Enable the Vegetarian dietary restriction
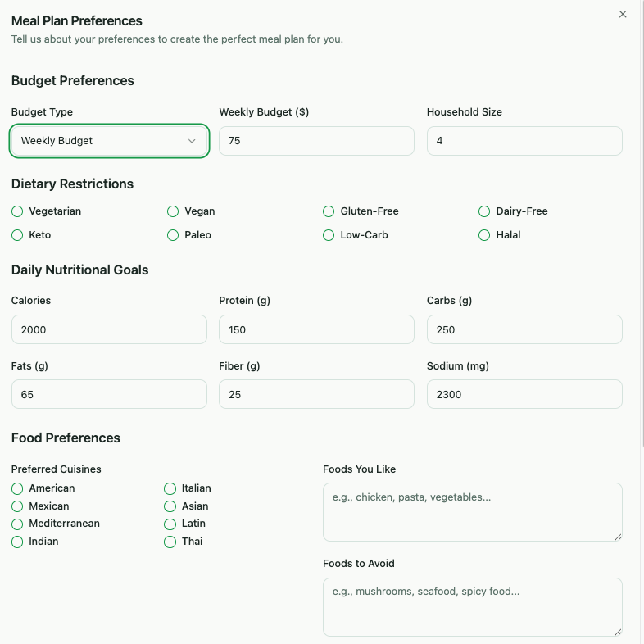 pos(17,211)
